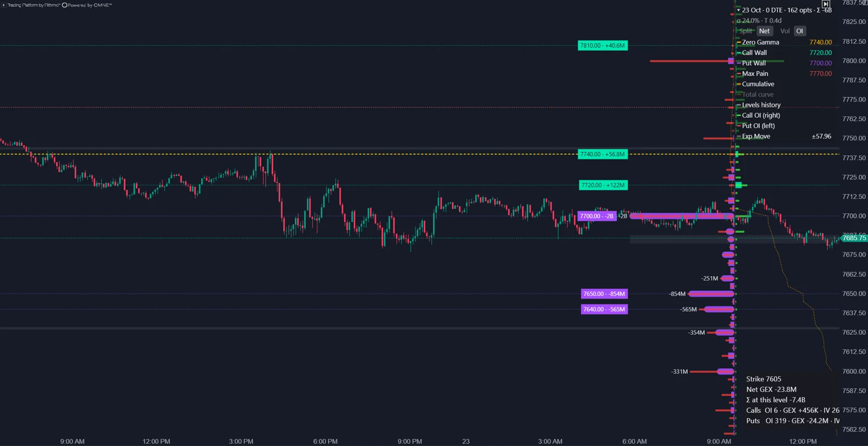868x446 pixels.
Task: Click the 3:00 PM time axis label
Action: pyautogui.click(x=241, y=442)
